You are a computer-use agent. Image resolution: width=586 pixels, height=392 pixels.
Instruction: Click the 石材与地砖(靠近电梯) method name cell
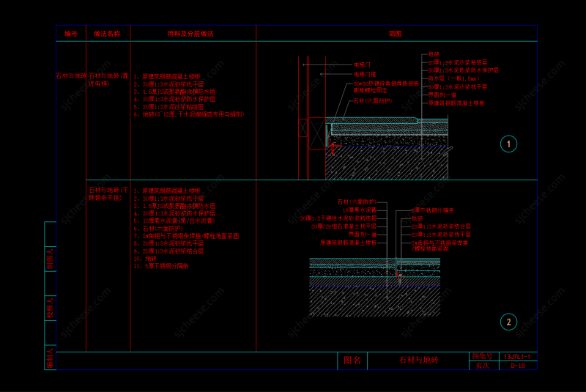pyautogui.click(x=108, y=79)
